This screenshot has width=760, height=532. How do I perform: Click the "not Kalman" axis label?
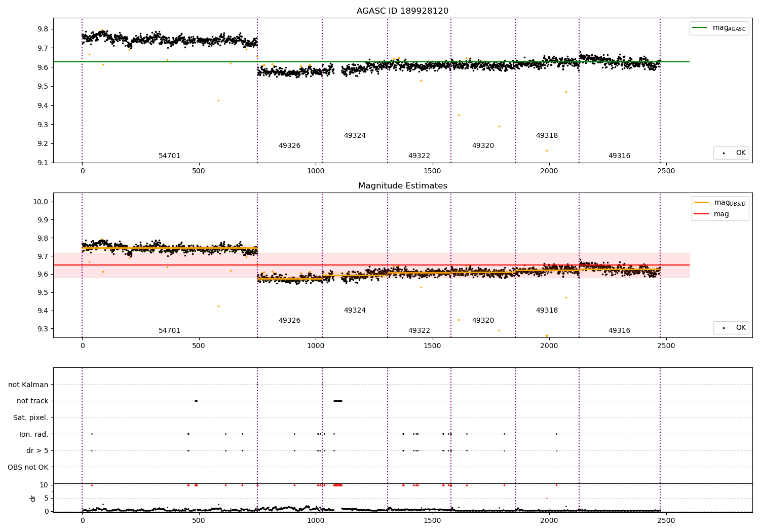coord(28,385)
